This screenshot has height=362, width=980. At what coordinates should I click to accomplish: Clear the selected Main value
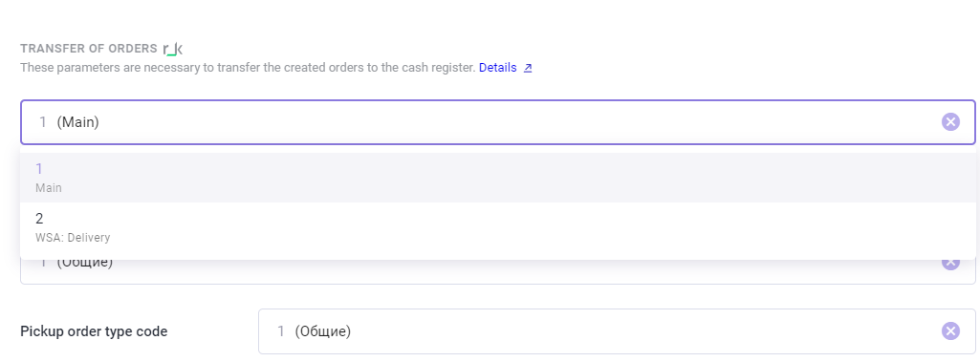coord(950,121)
